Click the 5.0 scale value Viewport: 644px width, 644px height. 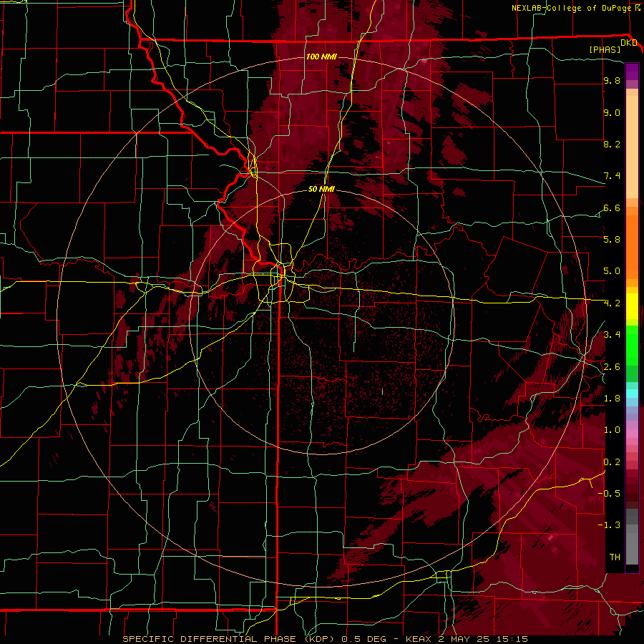612,271
